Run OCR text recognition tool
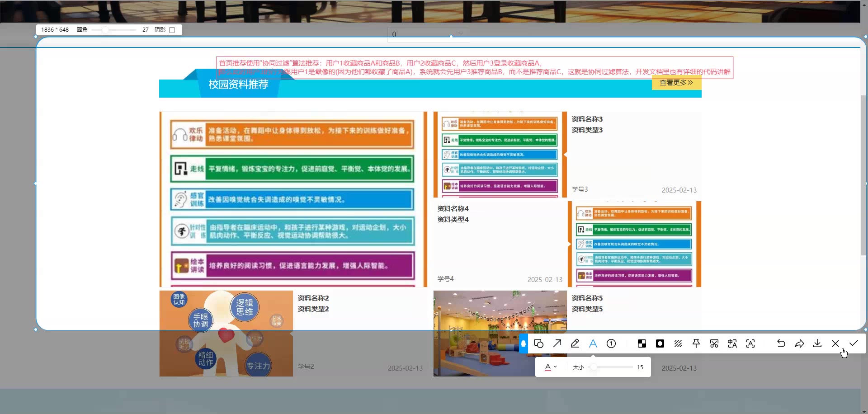This screenshot has width=868, height=414. pos(750,343)
